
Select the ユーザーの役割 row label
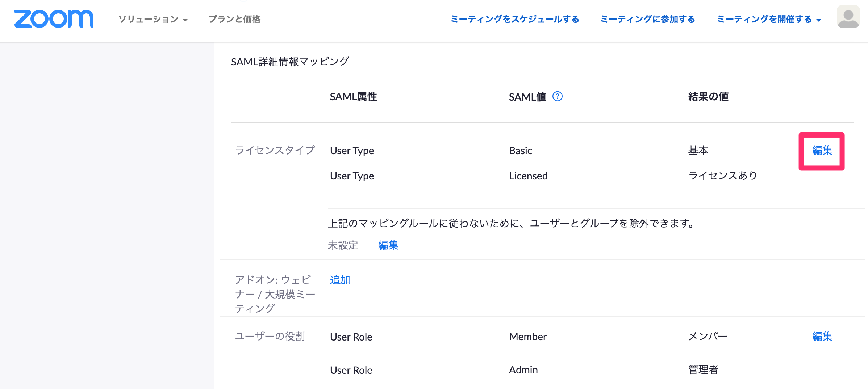(270, 336)
